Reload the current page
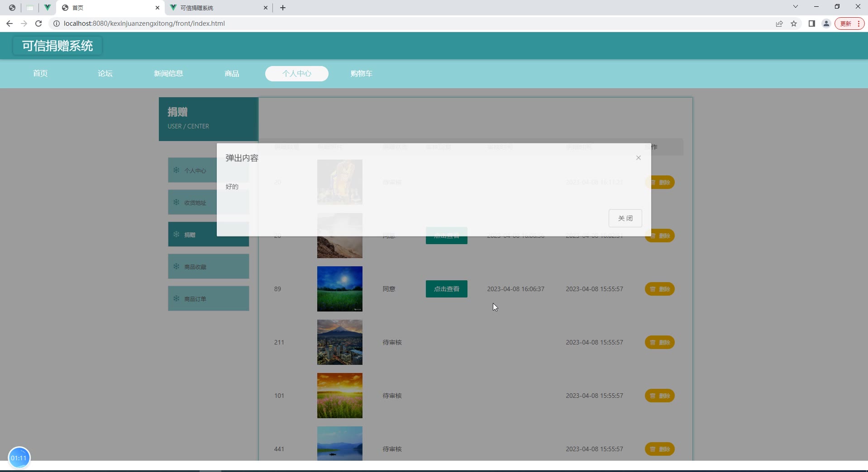This screenshot has width=868, height=472. coord(38,24)
